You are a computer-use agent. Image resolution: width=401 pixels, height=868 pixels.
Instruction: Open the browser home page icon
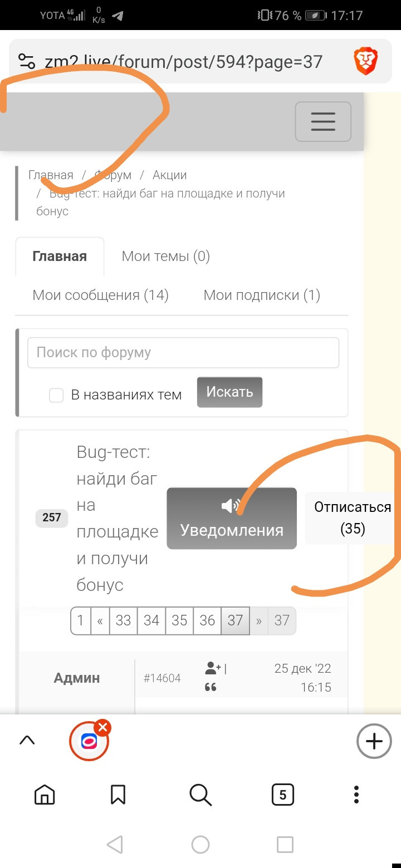[x=45, y=795]
